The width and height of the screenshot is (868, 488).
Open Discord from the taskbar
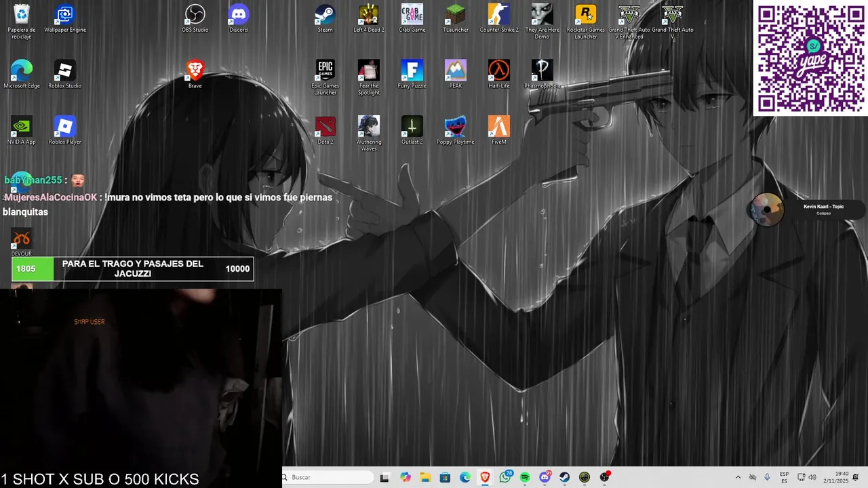pyautogui.click(x=545, y=477)
